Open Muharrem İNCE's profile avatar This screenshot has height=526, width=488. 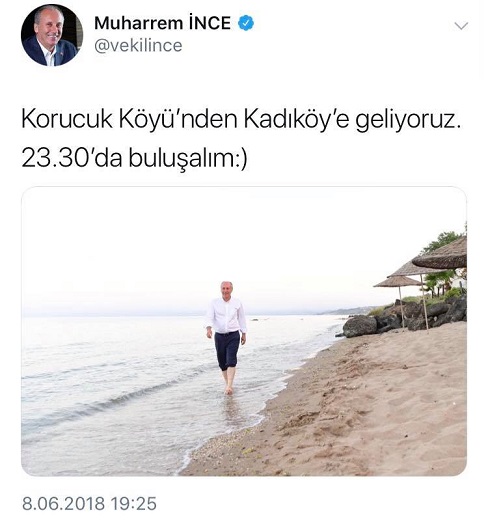(52, 35)
